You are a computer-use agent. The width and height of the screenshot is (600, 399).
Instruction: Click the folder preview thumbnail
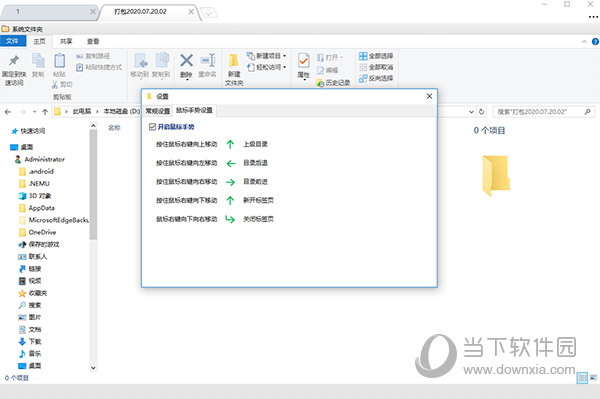point(496,175)
